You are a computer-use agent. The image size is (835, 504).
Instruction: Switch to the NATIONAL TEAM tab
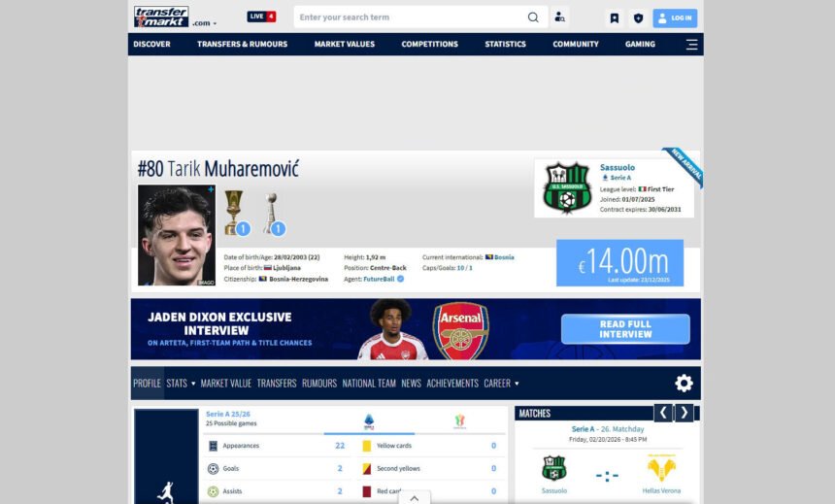(x=369, y=383)
